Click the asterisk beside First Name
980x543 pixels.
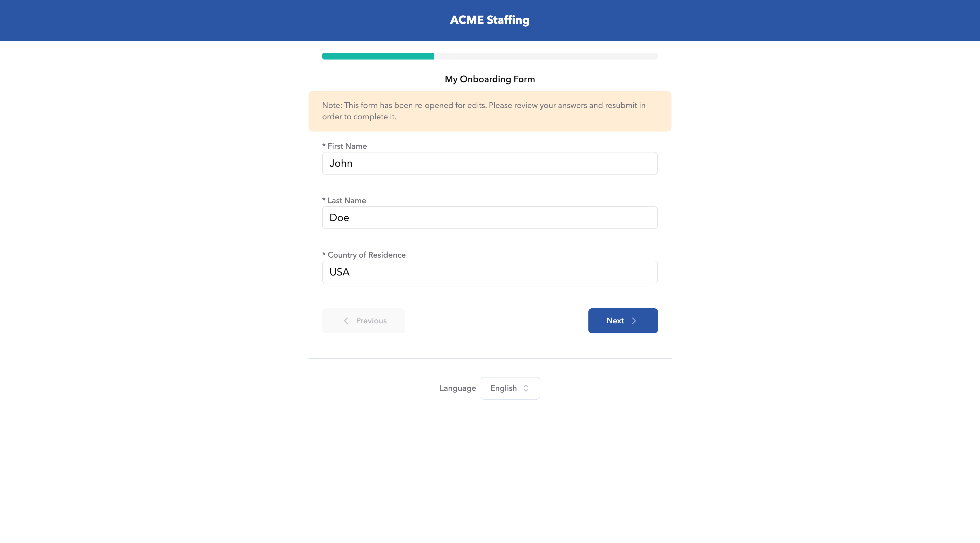[324, 145]
